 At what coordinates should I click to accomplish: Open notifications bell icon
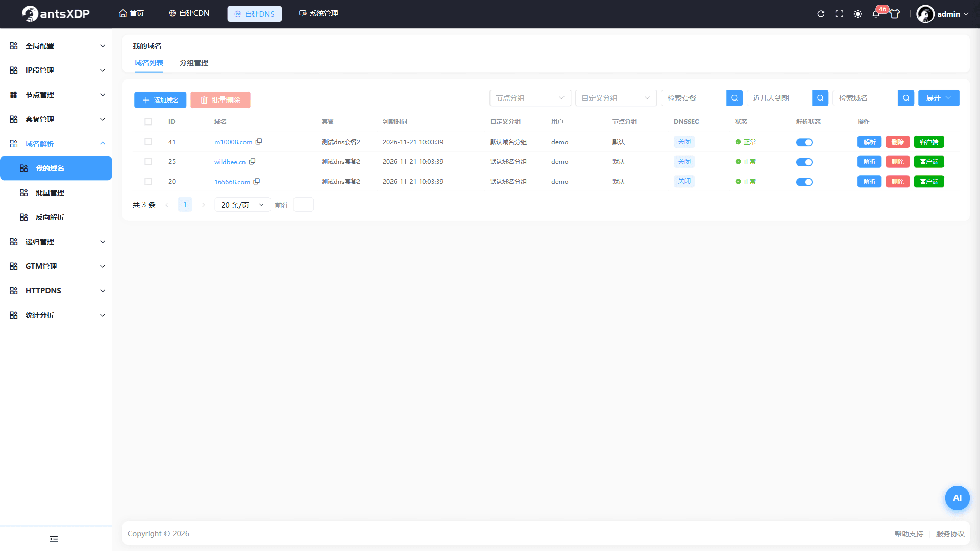876,14
